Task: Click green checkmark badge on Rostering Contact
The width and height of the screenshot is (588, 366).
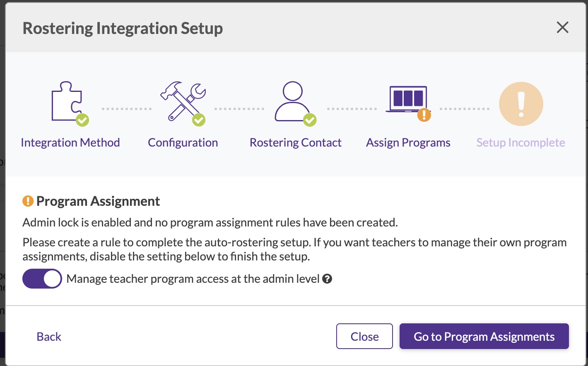Action: (310, 120)
